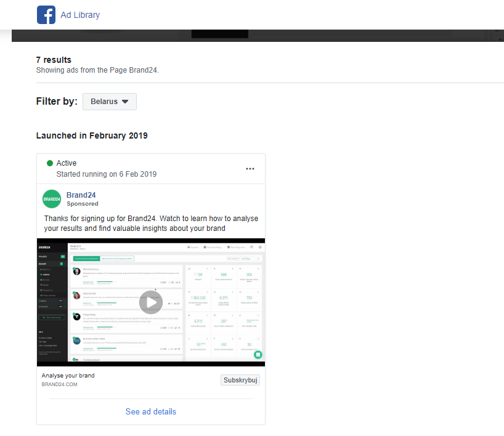Open the Brand24 page name link
The height and width of the screenshot is (436, 504).
point(81,195)
